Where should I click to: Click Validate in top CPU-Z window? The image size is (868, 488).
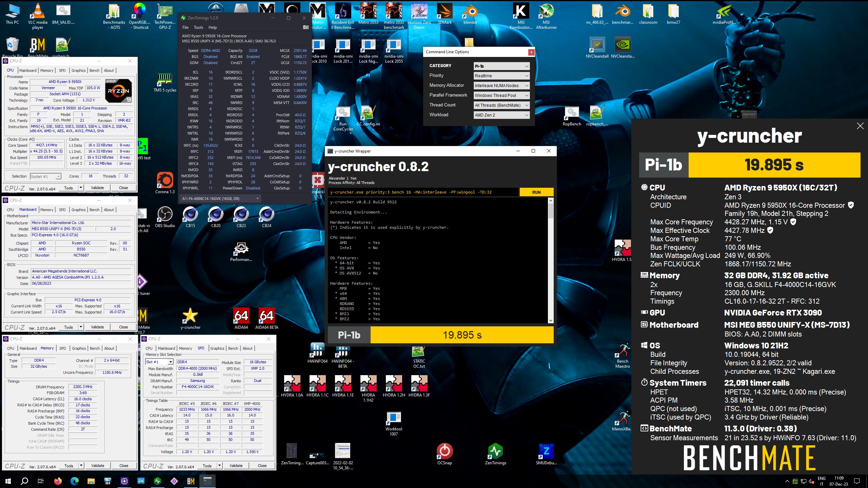[97, 188]
